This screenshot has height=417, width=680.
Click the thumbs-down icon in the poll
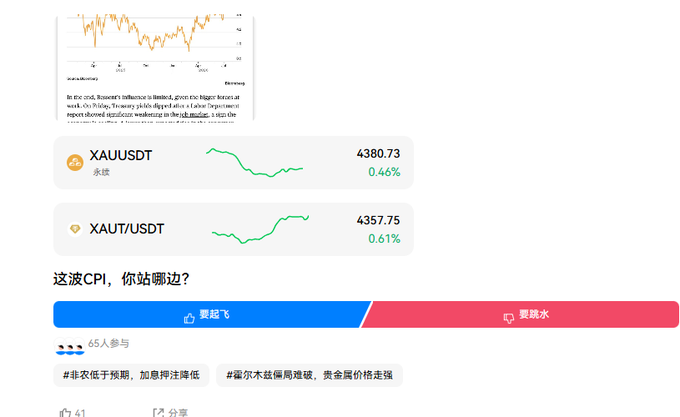click(x=509, y=319)
